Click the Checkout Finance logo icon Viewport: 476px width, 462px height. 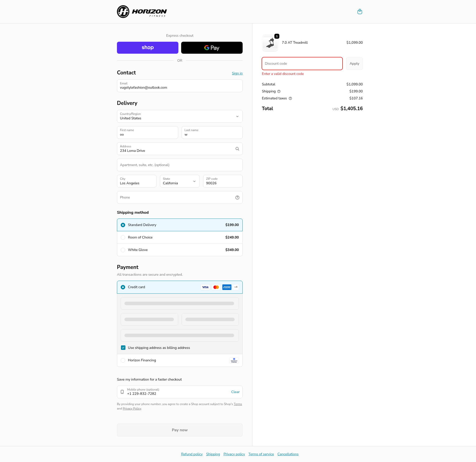click(x=234, y=360)
